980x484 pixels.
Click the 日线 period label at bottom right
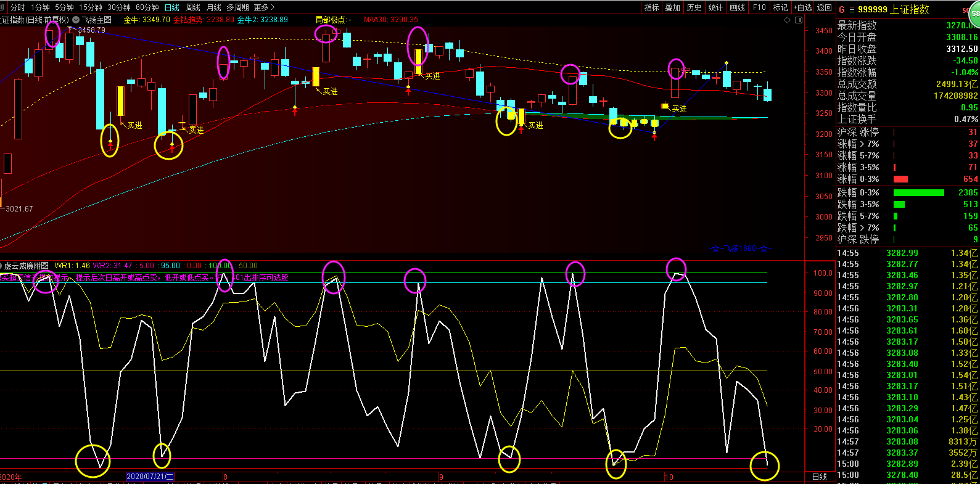point(820,477)
